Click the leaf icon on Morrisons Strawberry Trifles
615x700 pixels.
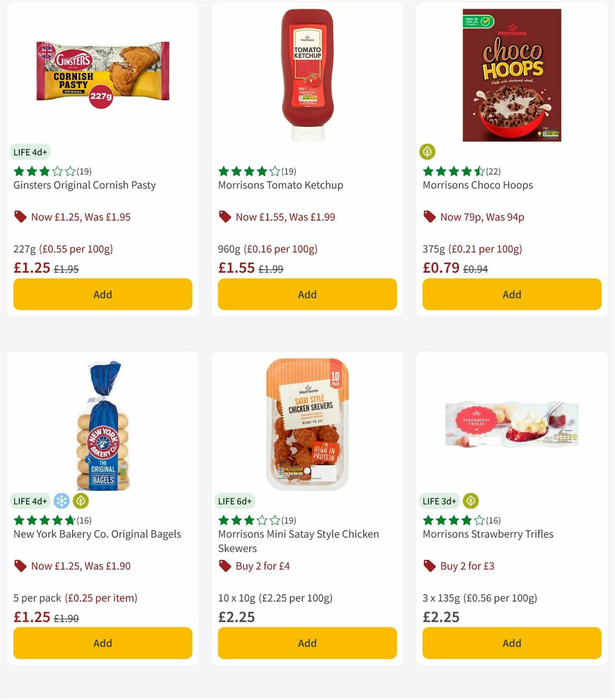(470, 501)
